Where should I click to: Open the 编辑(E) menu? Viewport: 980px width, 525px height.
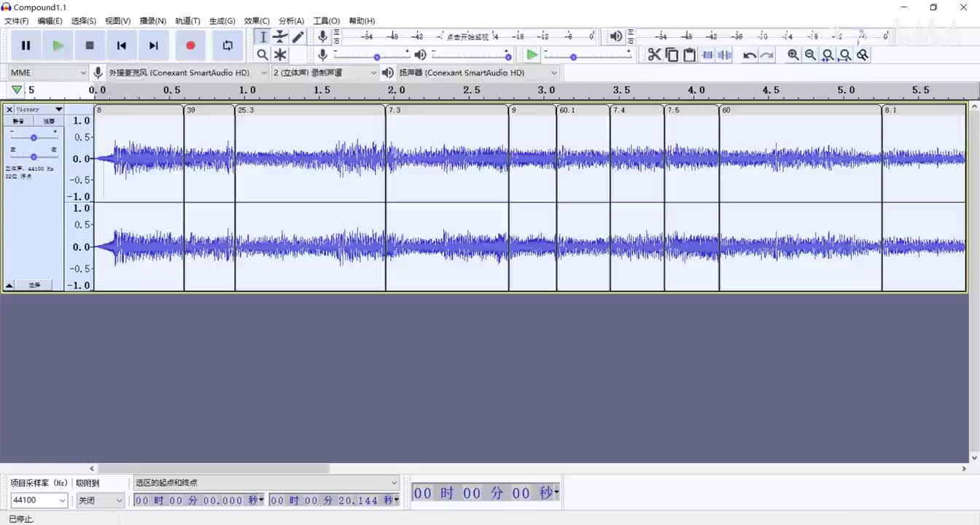pyautogui.click(x=50, y=21)
